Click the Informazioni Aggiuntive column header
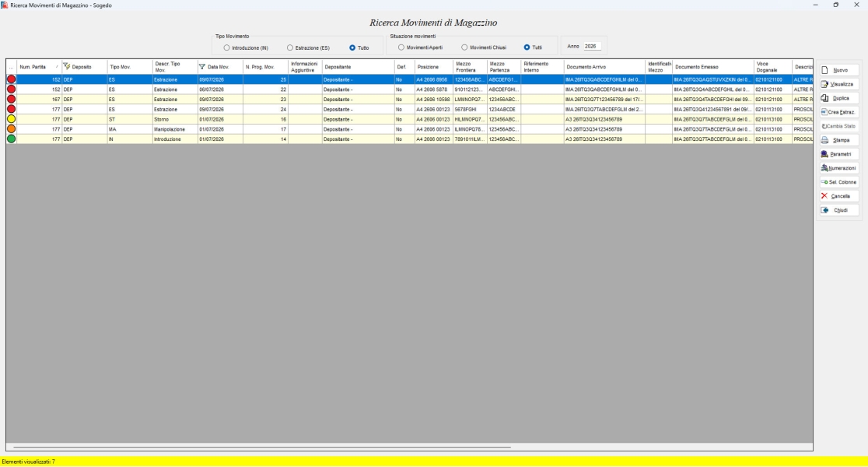This screenshot has width=868, height=467. [305, 67]
